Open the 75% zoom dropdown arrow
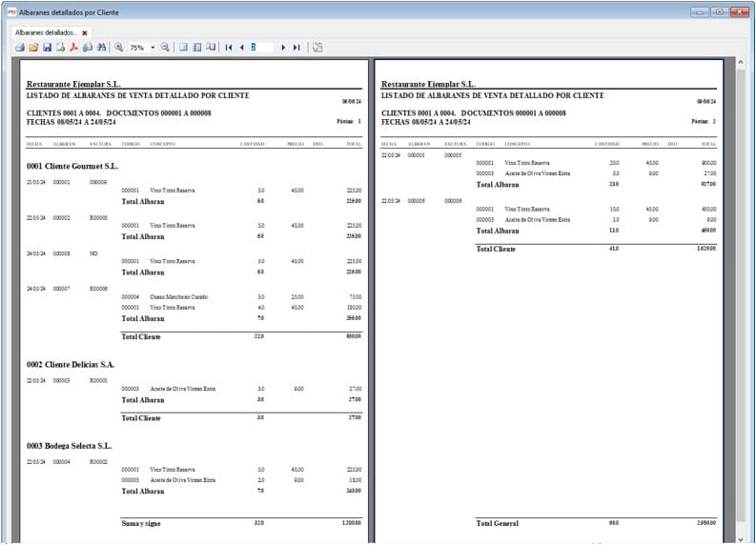 coord(153,48)
